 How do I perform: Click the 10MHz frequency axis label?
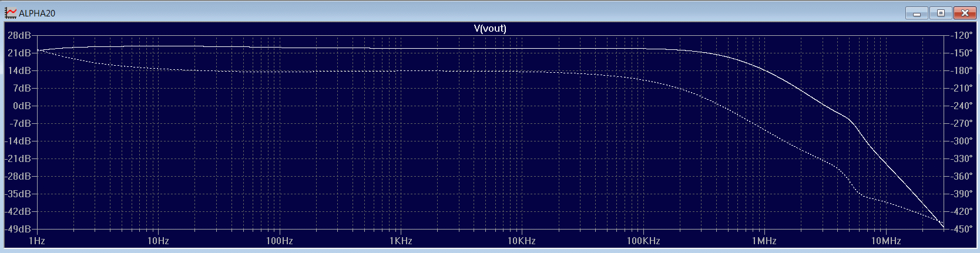886,241
